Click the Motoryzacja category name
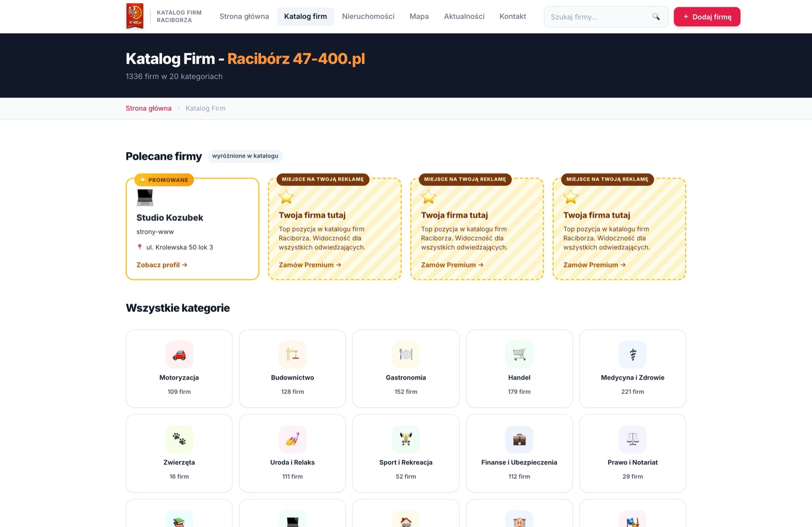Screen dimensions: 812x527 [179, 378]
